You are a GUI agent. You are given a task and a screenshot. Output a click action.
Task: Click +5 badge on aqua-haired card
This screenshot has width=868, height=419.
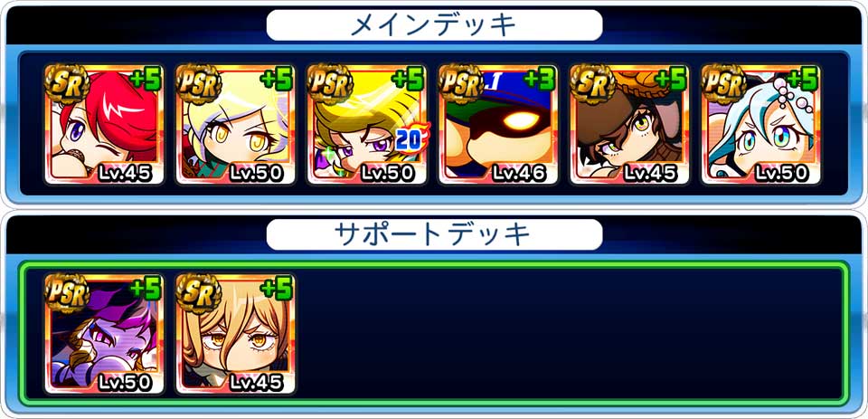coord(802,80)
